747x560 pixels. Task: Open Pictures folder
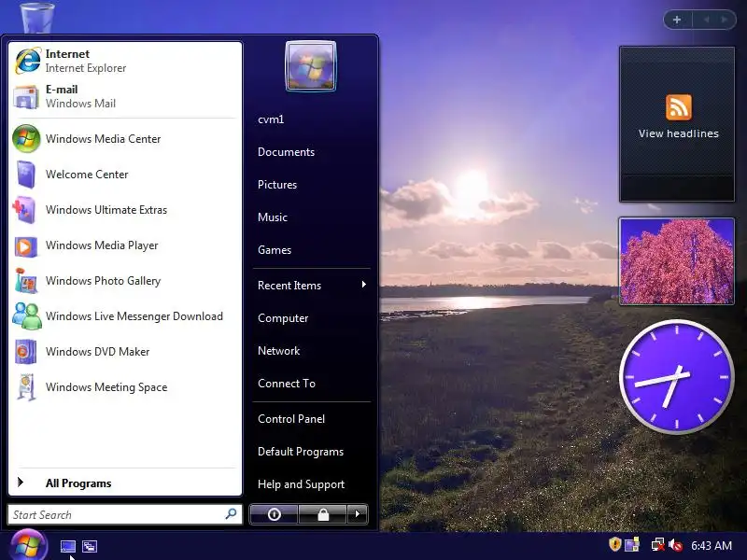click(x=276, y=185)
